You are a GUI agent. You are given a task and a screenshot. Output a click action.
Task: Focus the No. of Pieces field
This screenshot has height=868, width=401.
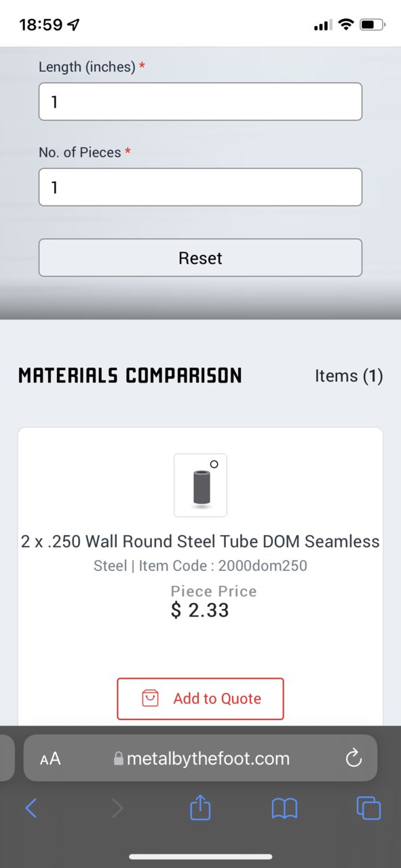(200, 187)
